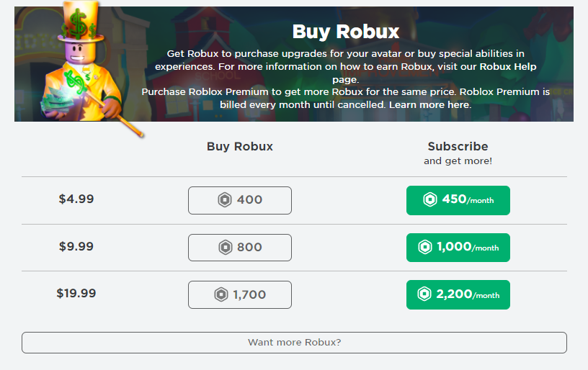Select the 1,700 Robux purchase button
This screenshot has height=370, width=588.
[240, 294]
